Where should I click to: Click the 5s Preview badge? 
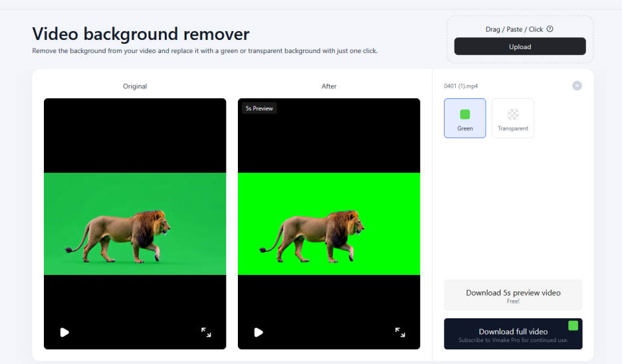pyautogui.click(x=259, y=108)
